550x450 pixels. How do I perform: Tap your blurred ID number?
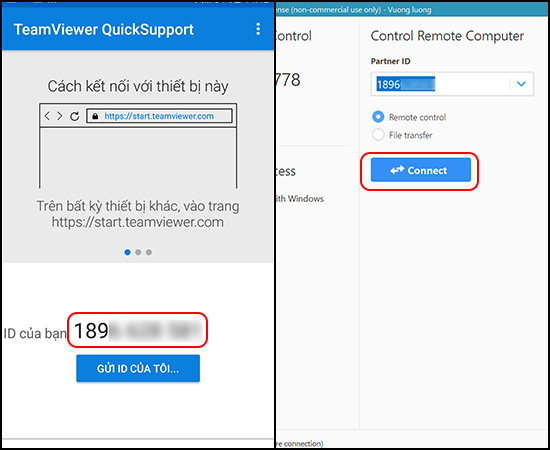tap(138, 330)
